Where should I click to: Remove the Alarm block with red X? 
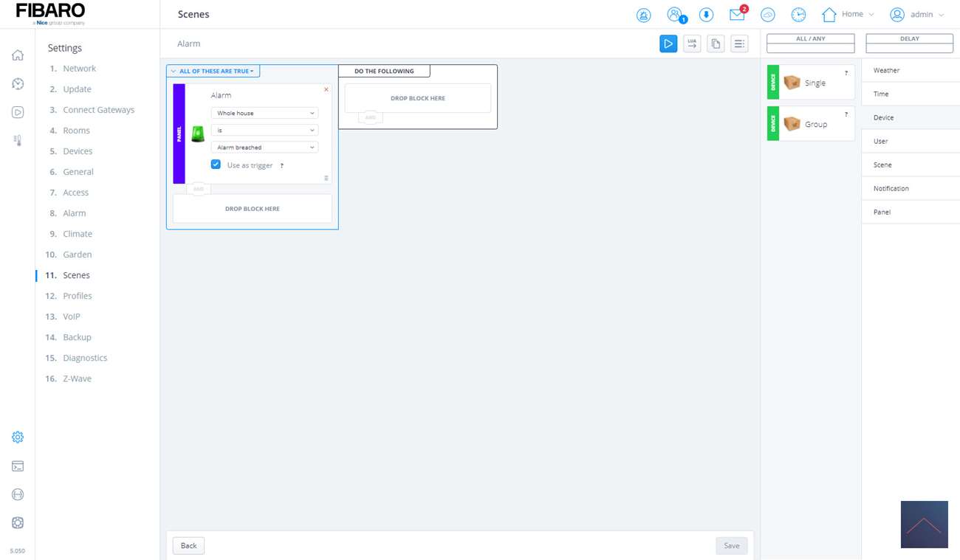point(326,90)
